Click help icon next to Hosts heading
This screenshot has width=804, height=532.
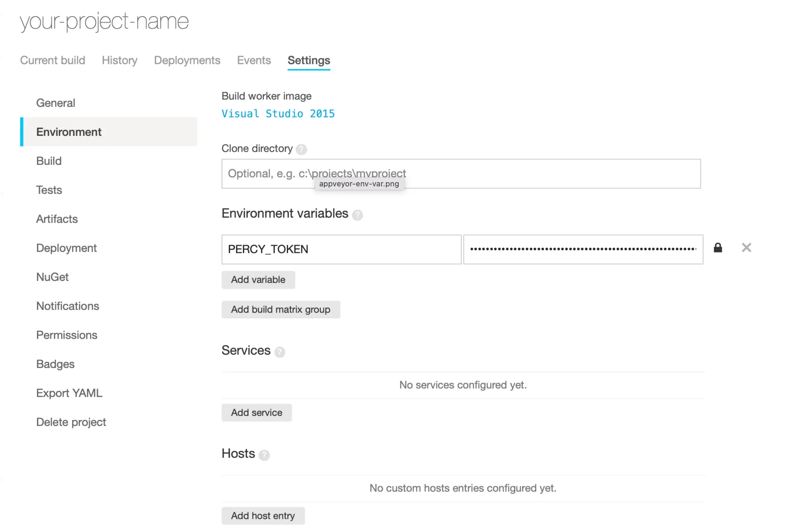[264, 455]
